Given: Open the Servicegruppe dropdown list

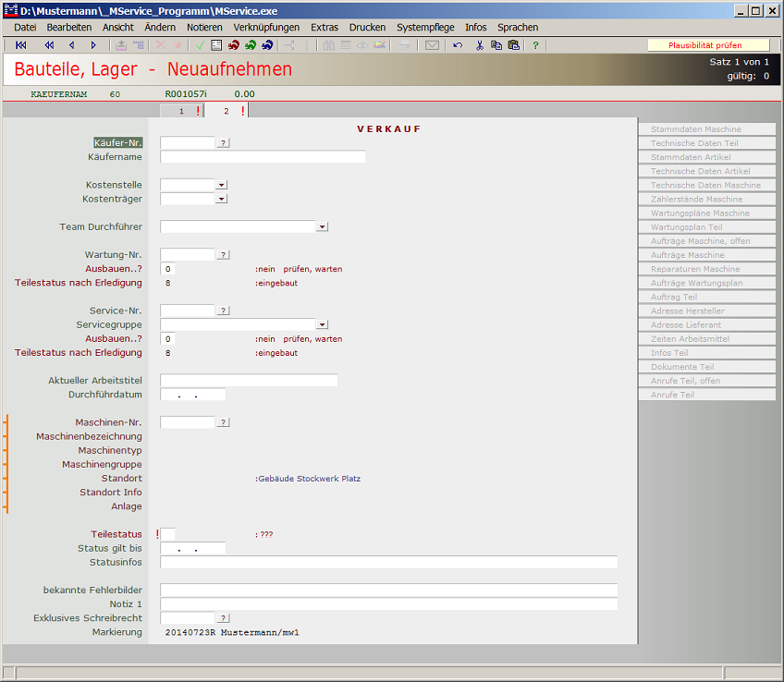Looking at the screenshot, I should [x=322, y=324].
